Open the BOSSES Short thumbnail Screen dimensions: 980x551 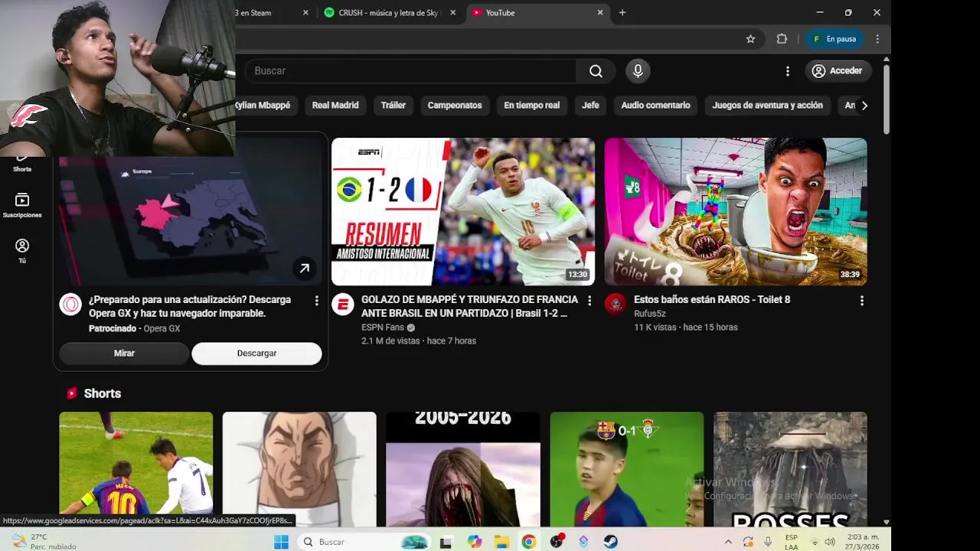[790, 469]
